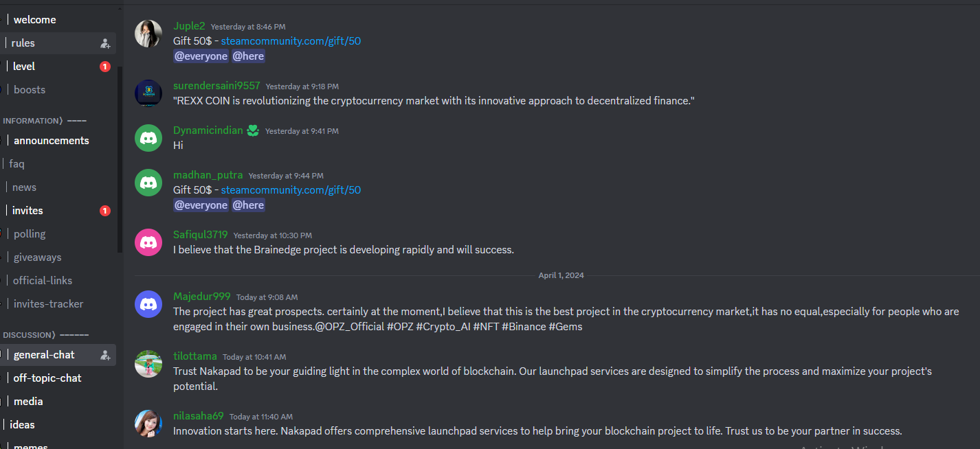Viewport: 980px width, 449px height.
Task: Click Majedur999's blue Discord avatar
Action: pyautogui.click(x=148, y=304)
